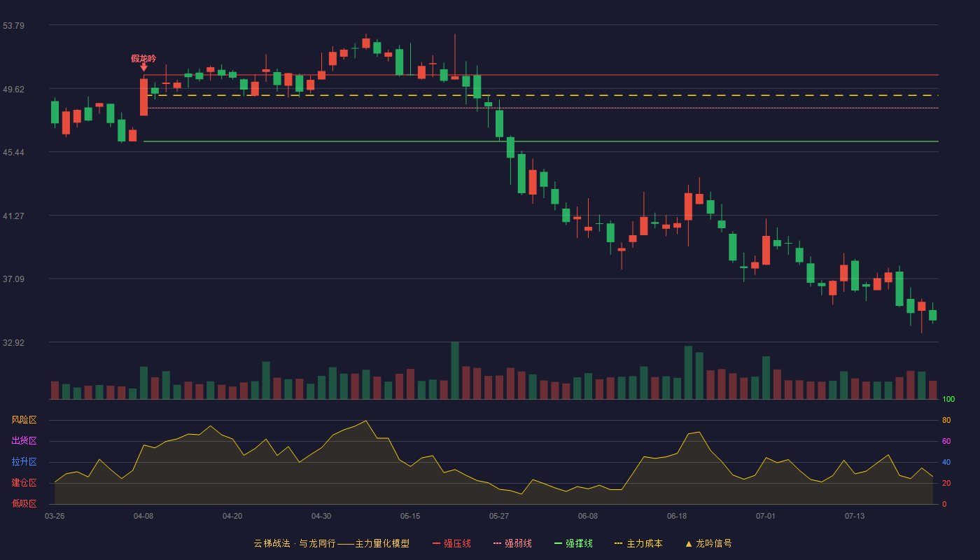Toggle the 龙吟信号 legend item
Screen dimensions: 980x560
point(708,543)
